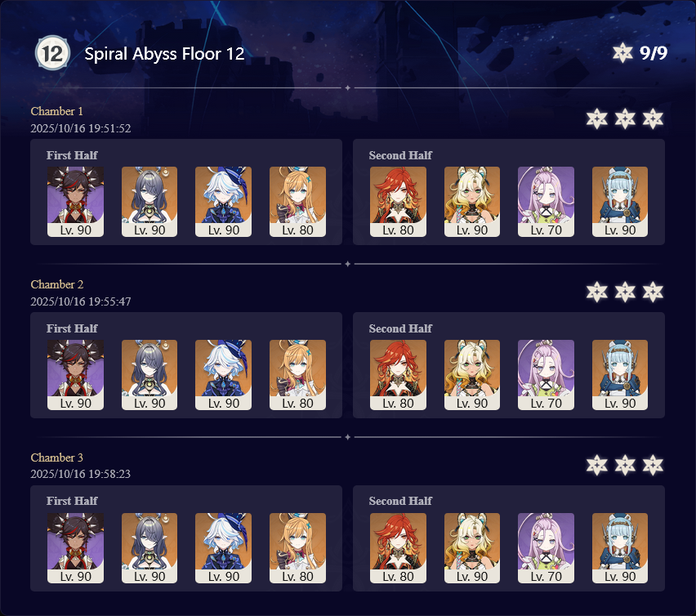Click Chamber 1's first star icon
Image resolution: width=696 pixels, height=616 pixels.
[x=596, y=119]
